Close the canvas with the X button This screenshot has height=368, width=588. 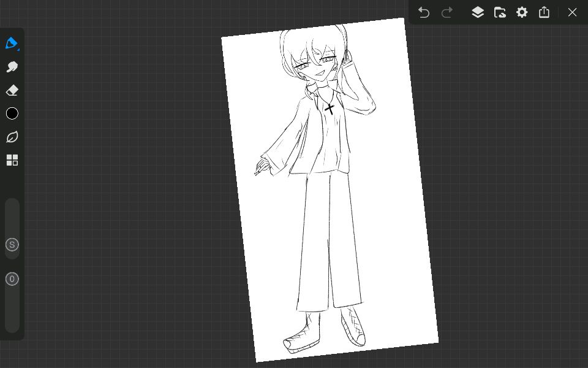[572, 12]
